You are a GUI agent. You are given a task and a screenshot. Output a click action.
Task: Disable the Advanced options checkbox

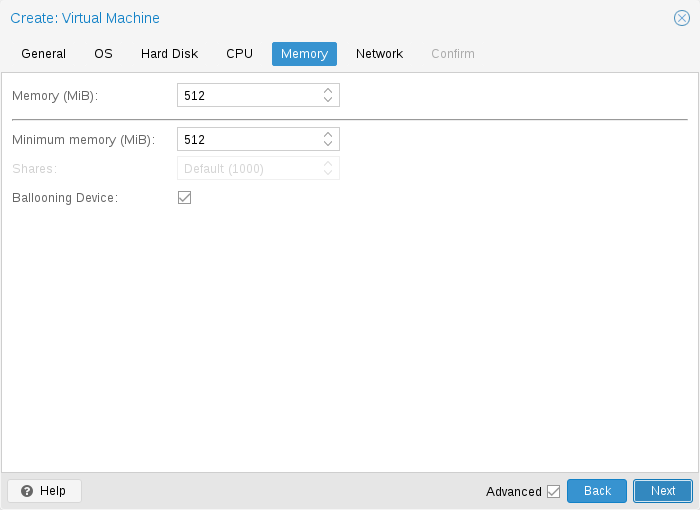pyautogui.click(x=554, y=491)
